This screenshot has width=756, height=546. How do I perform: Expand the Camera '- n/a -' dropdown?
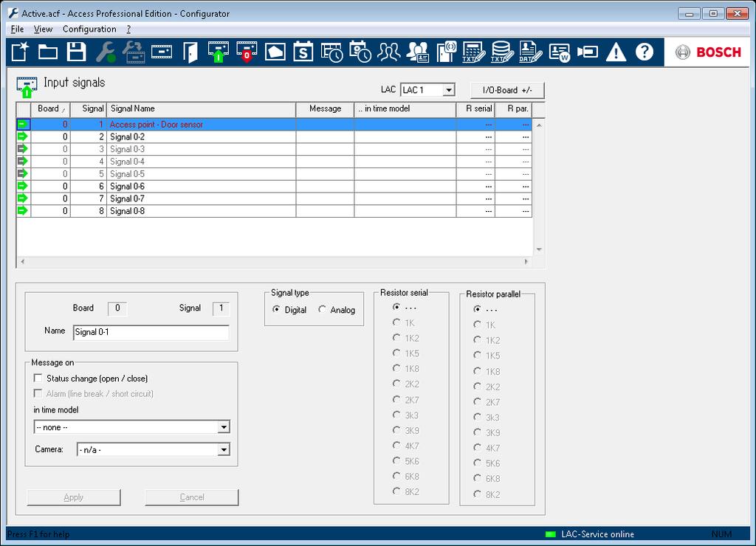click(223, 449)
